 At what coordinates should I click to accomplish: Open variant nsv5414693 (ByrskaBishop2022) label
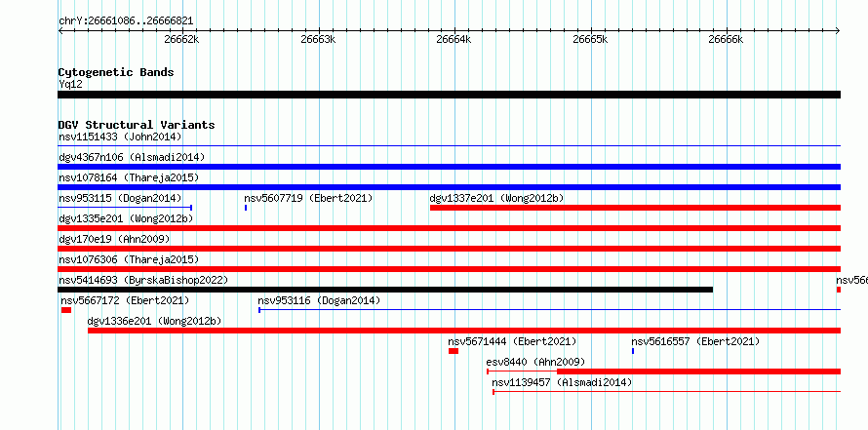143,280
